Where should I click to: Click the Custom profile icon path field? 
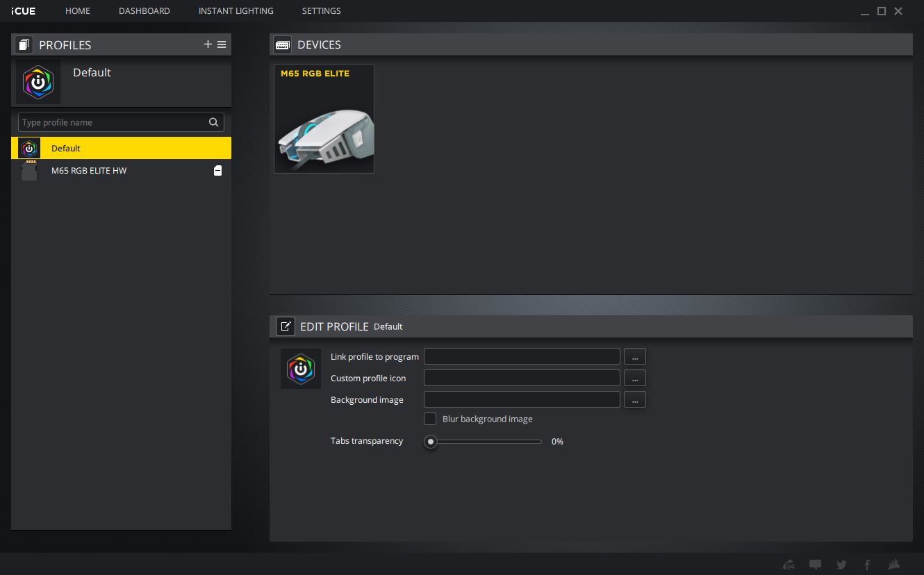pyautogui.click(x=522, y=378)
